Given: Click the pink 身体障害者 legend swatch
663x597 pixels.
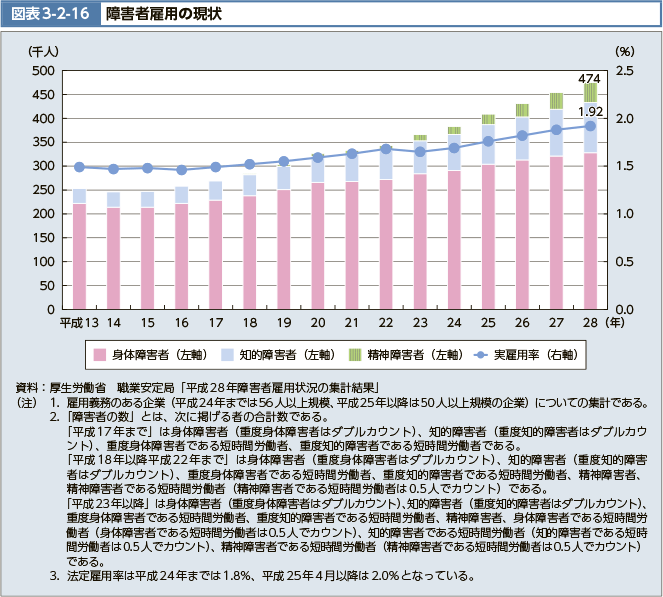Looking at the screenshot, I should 100,354.
